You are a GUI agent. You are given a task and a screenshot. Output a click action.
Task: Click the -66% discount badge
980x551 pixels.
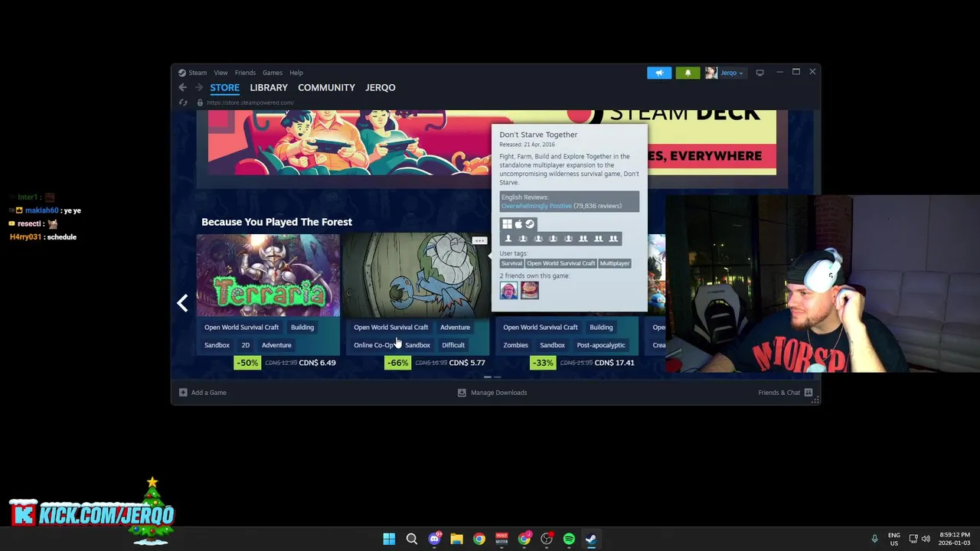397,363
